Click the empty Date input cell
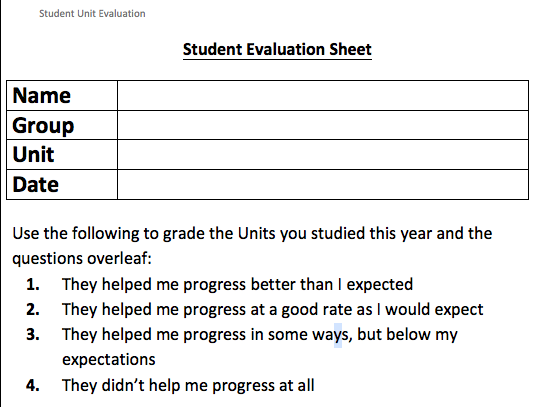Screen dimensions: 543x407 (323, 185)
